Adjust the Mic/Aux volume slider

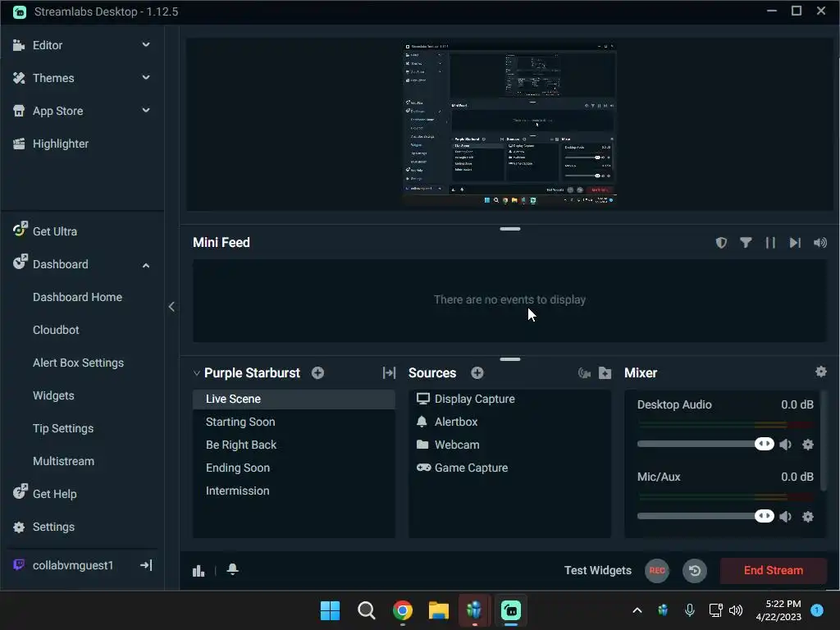(x=705, y=517)
